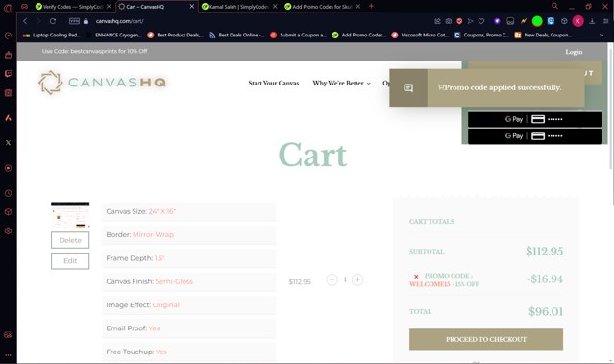Open the downloads arrow icon
The height and width of the screenshot is (364, 614).
tap(592, 21)
